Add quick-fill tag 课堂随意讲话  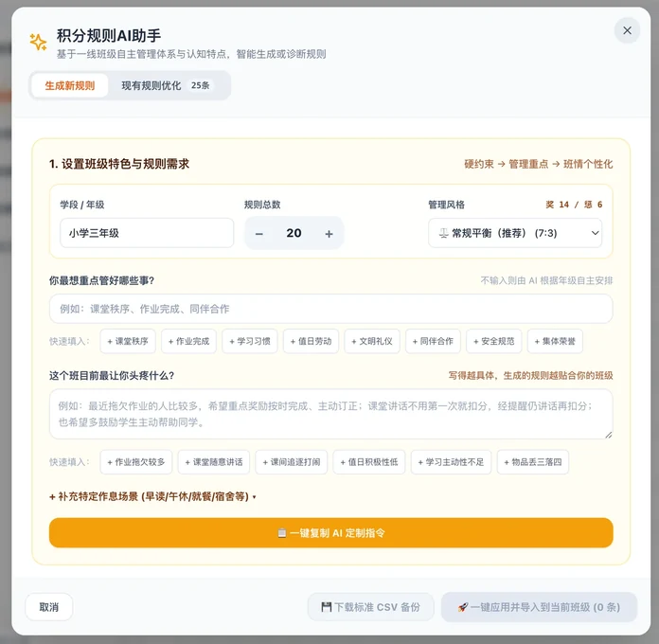214,462
